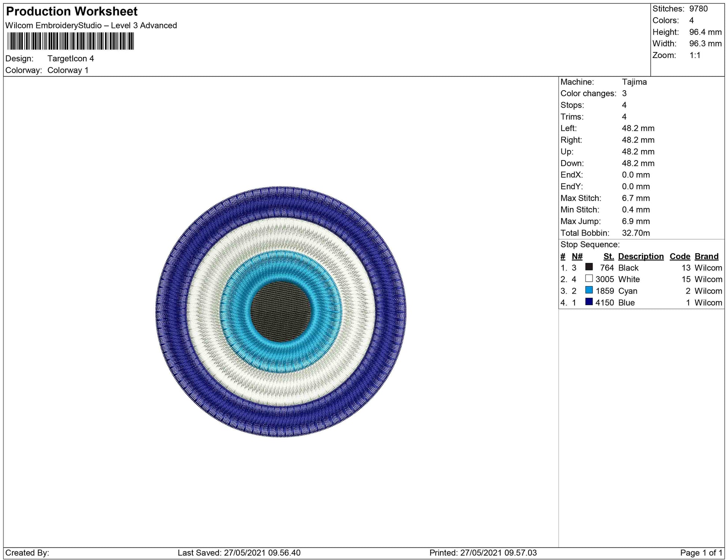
Task: Click the Tajima machine value
Action: [634, 82]
